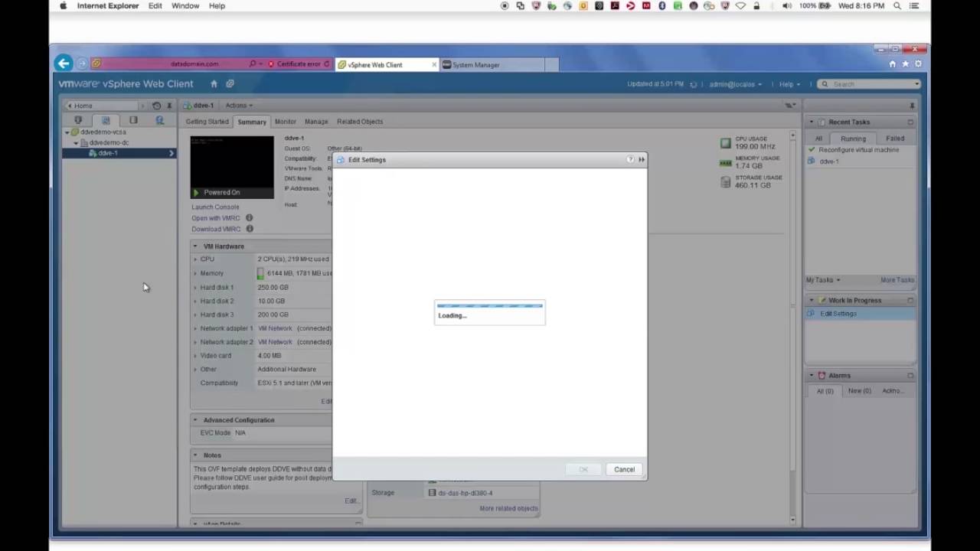Click the Open with VMRC link
The height and width of the screenshot is (551, 980).
point(216,218)
